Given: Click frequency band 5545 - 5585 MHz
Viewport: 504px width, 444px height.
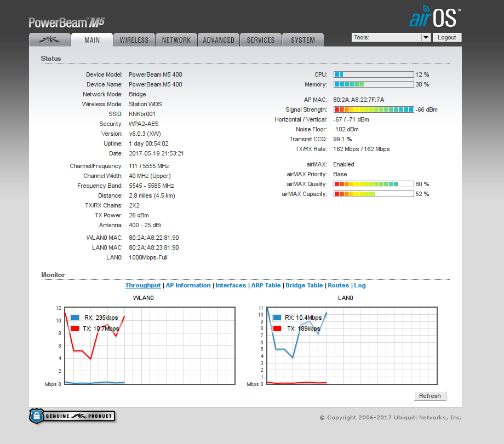Looking at the screenshot, I should [x=151, y=186].
